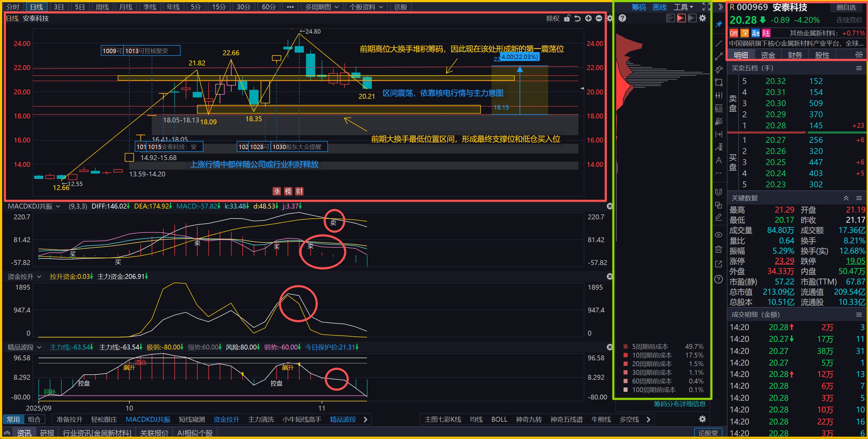Click the zoom-in plus icon on chart
Screen dimensions: 868x439
click(x=588, y=18)
